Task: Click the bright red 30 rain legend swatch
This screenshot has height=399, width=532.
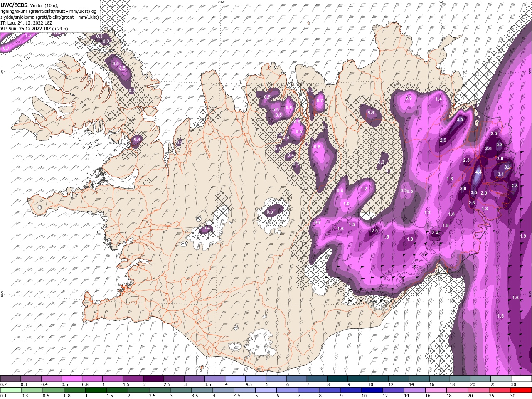Action: (521, 390)
